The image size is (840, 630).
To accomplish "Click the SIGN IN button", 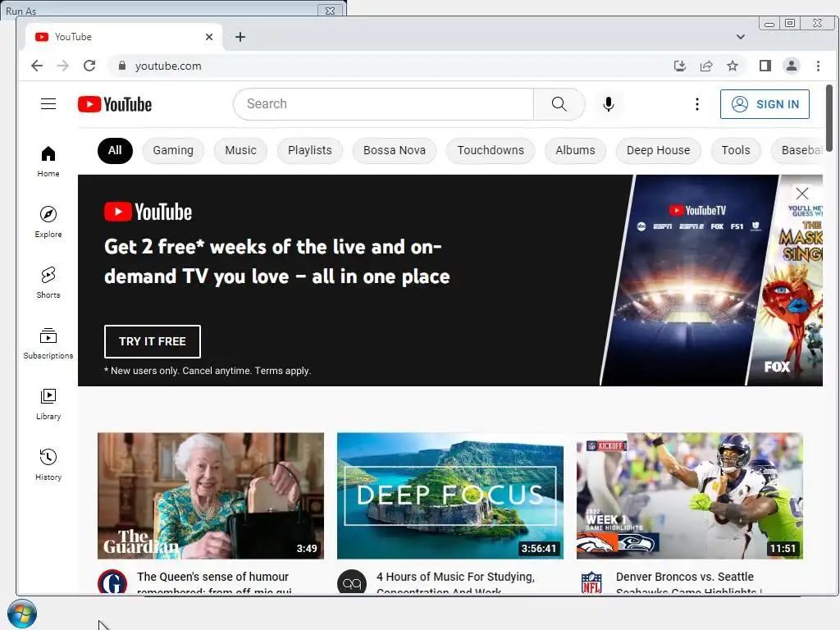I will [765, 104].
